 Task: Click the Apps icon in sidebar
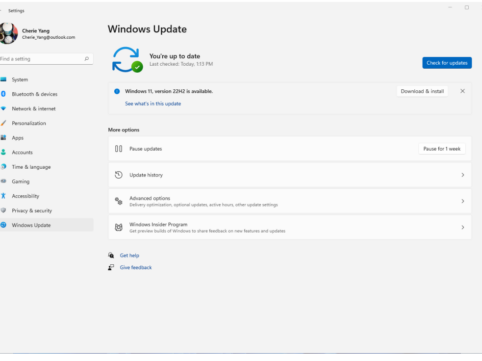coord(3,138)
